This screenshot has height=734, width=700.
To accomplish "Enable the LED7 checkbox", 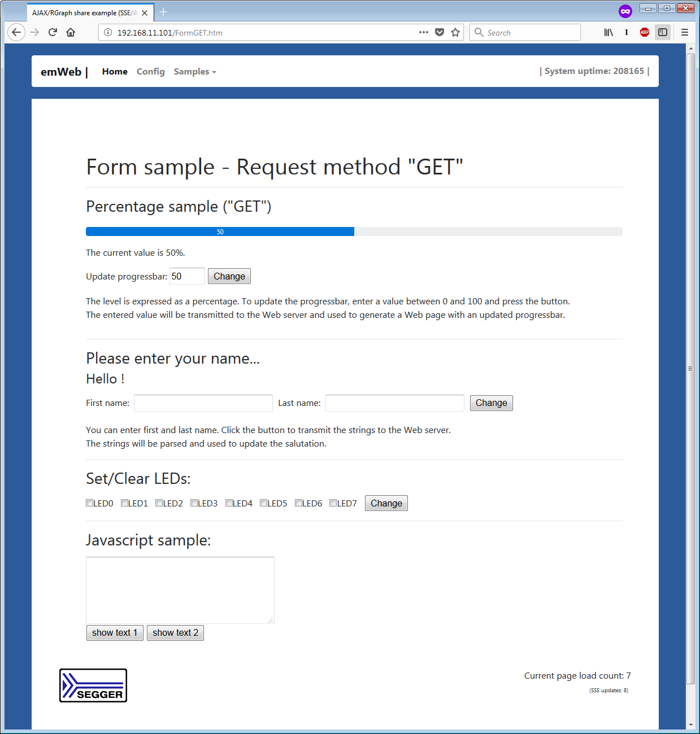I will [x=333, y=503].
